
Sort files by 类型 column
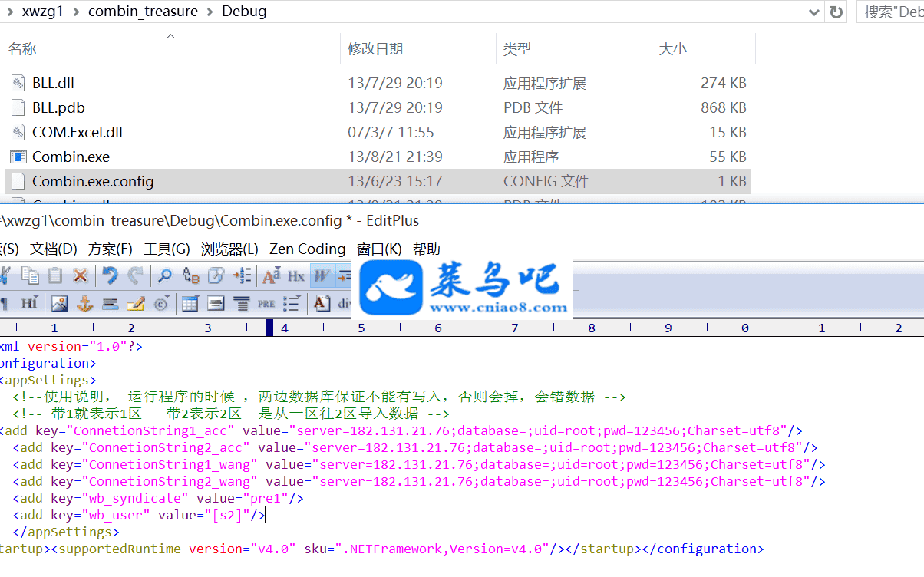coord(517,48)
